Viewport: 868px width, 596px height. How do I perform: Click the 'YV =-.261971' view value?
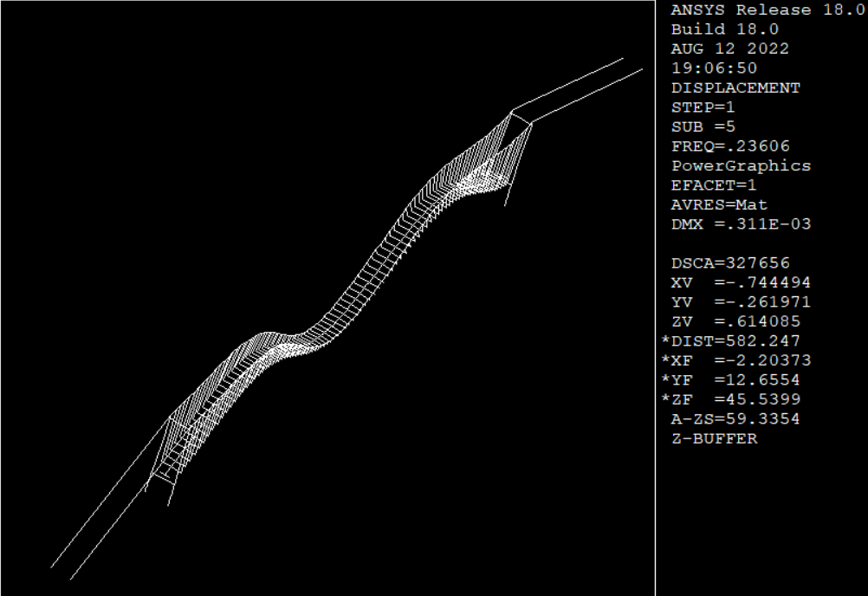(741, 302)
